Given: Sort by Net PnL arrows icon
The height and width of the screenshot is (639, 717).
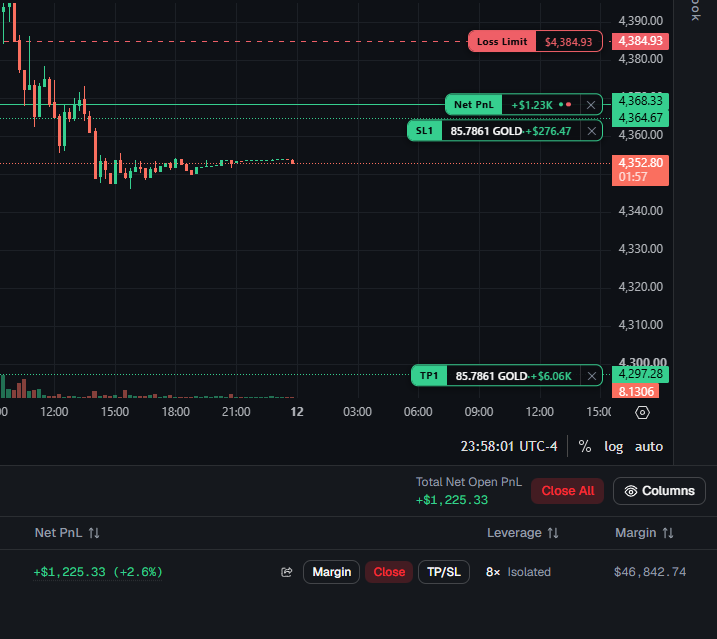Looking at the screenshot, I should [x=94, y=533].
